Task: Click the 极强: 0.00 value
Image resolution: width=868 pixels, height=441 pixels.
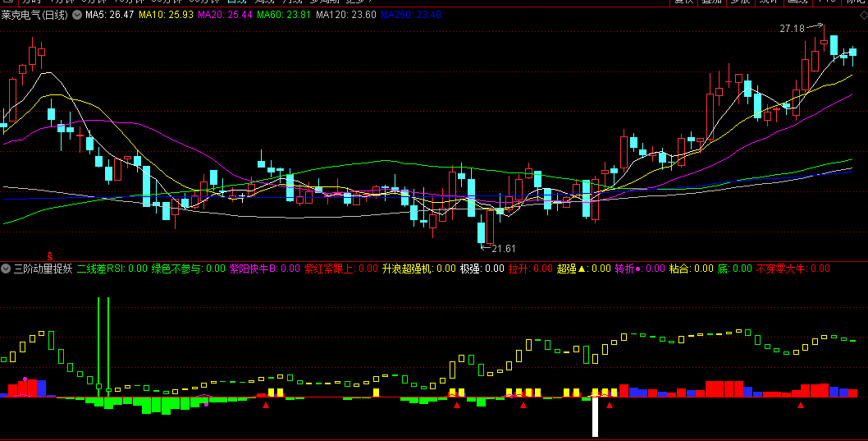Action: pyautogui.click(x=482, y=269)
